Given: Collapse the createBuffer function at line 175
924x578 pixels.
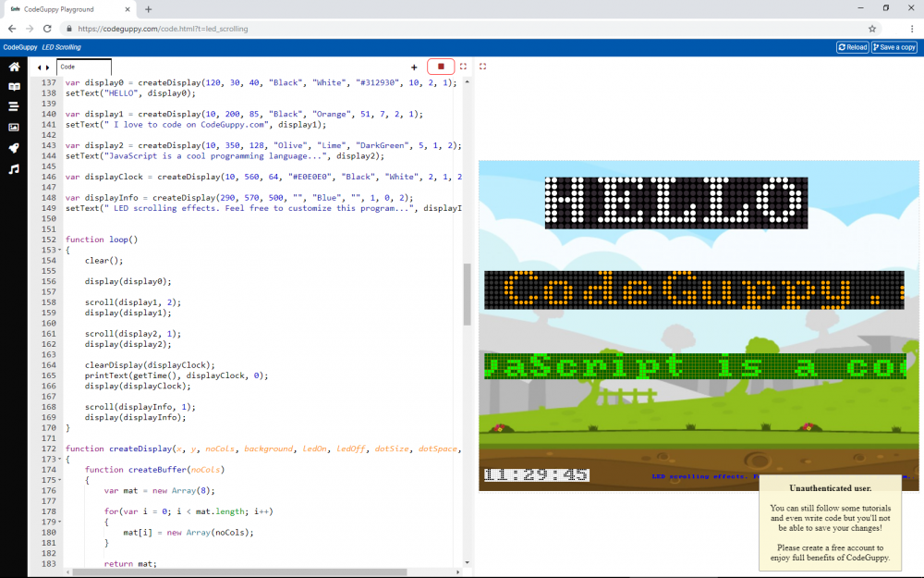Looking at the screenshot, I should pyautogui.click(x=60, y=480).
